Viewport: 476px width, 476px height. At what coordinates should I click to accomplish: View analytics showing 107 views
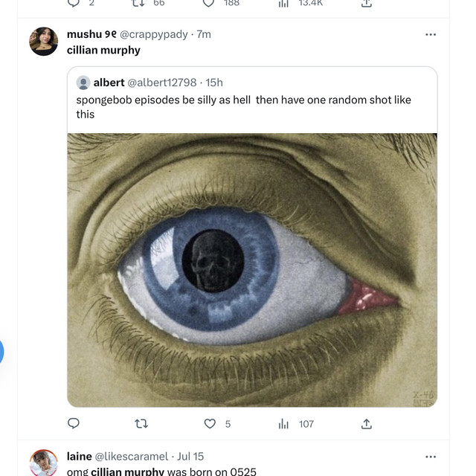click(296, 424)
